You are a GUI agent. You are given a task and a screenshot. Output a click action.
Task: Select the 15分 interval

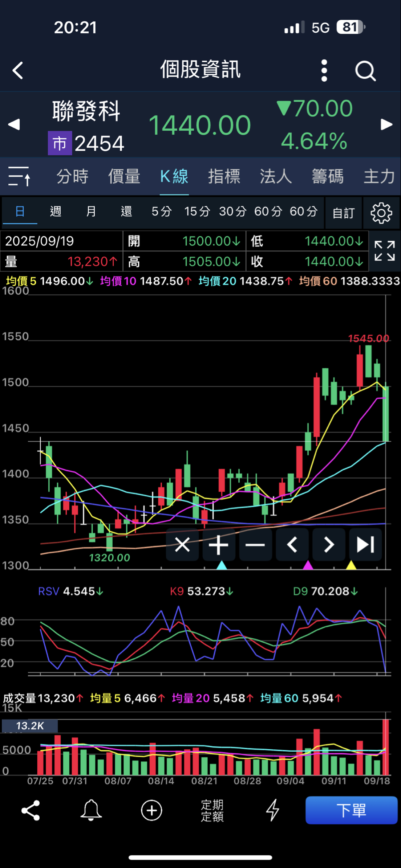click(x=197, y=211)
